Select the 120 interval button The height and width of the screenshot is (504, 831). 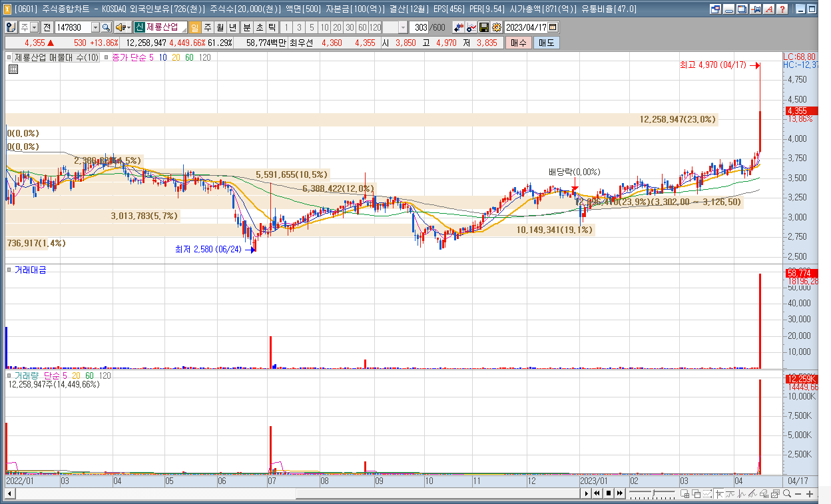click(x=374, y=27)
